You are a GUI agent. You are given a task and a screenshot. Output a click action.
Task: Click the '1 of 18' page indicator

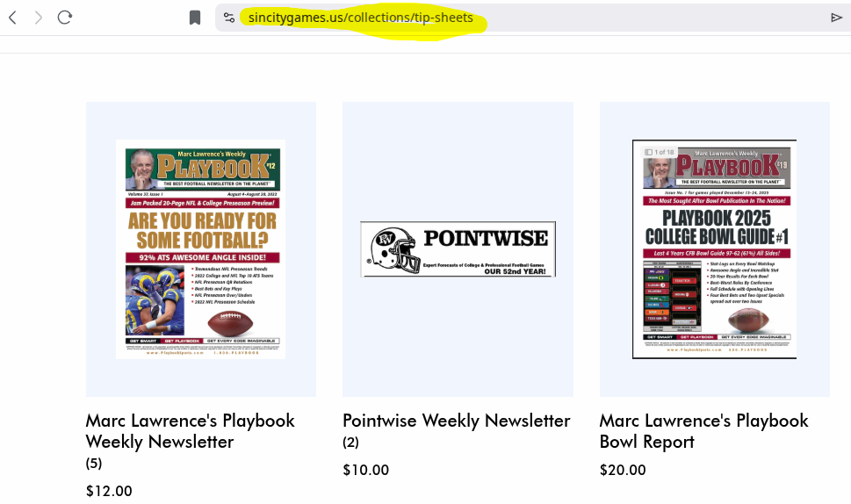point(660,152)
